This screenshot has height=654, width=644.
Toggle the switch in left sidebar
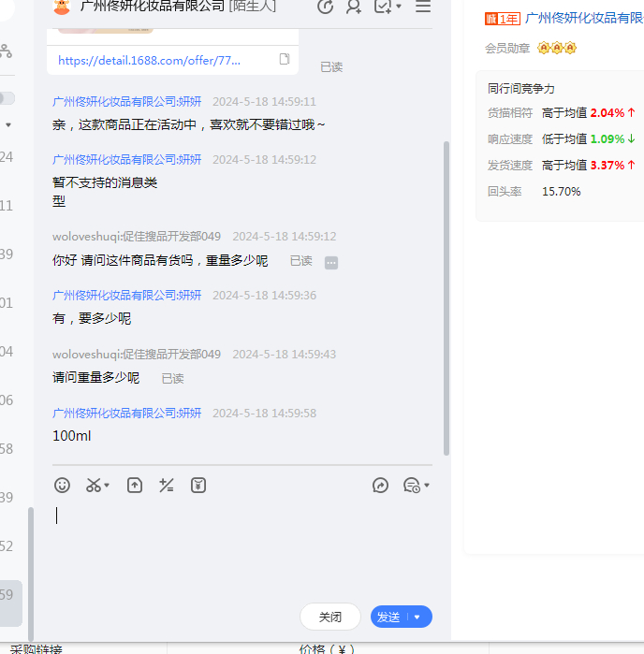[7, 98]
